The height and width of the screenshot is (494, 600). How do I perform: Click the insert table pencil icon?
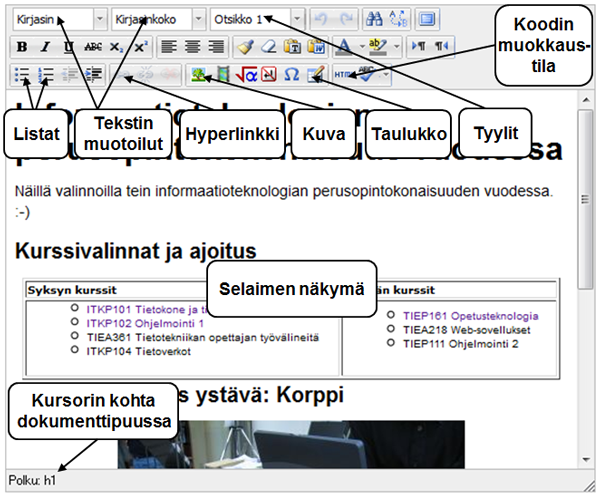pyautogui.click(x=316, y=75)
